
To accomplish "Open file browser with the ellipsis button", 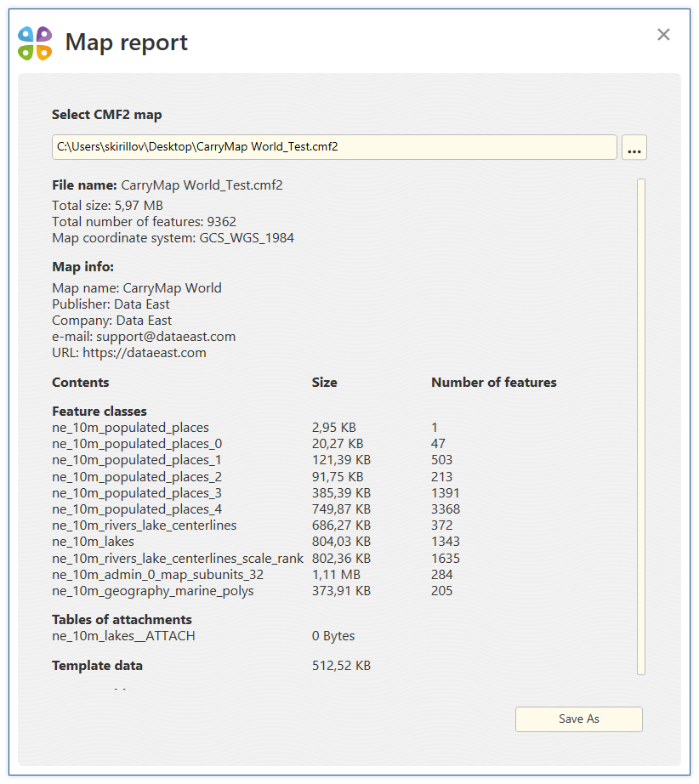I will pos(634,147).
